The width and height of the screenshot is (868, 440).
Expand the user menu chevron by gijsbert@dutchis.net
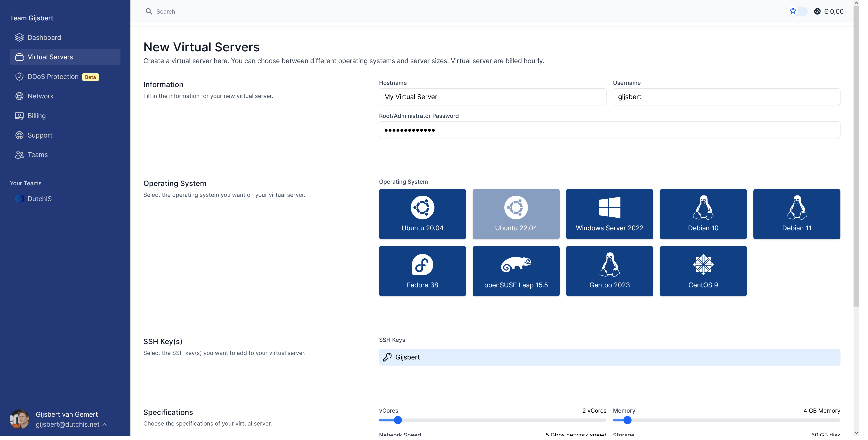point(106,428)
